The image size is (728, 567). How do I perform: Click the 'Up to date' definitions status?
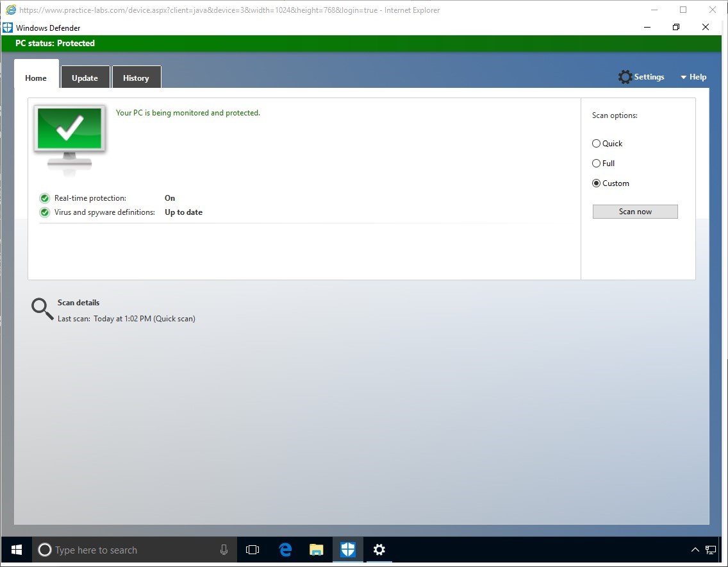pyautogui.click(x=183, y=212)
